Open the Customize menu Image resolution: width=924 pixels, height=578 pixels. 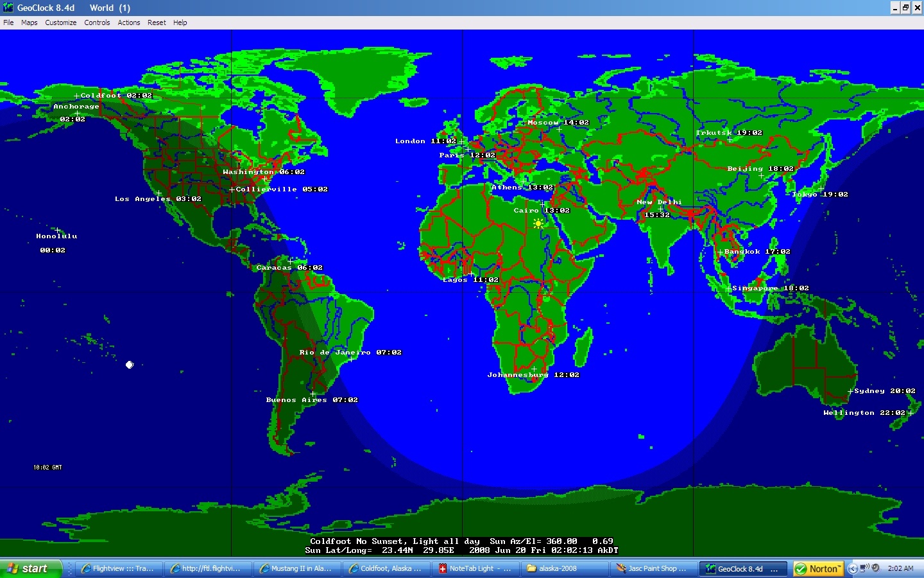(x=61, y=22)
